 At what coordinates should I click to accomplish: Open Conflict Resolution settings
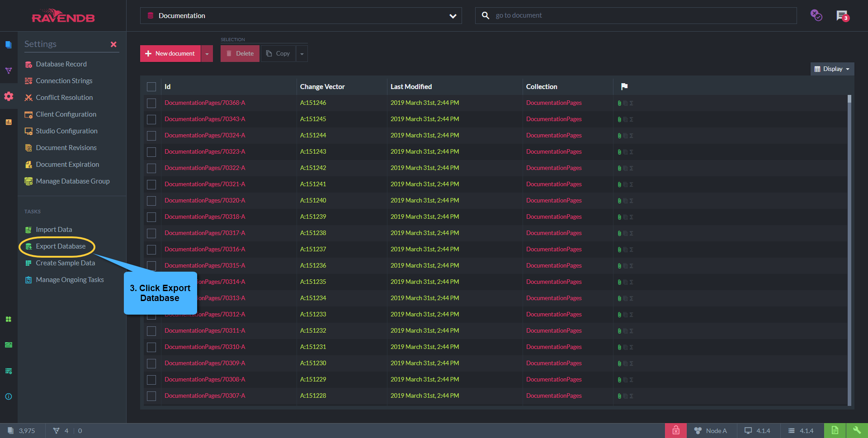[x=64, y=98]
